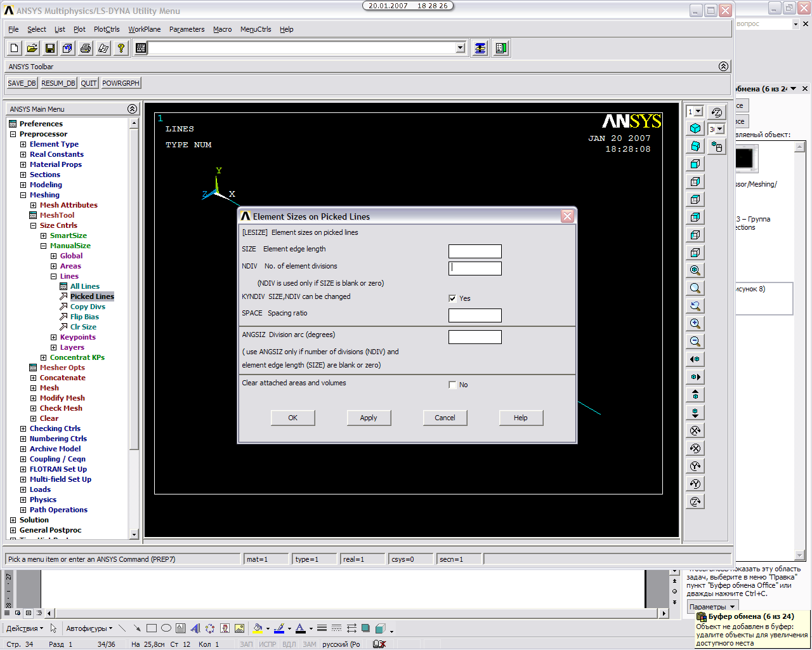Pan model up arrow icon
812x650 pixels.
tap(695, 395)
